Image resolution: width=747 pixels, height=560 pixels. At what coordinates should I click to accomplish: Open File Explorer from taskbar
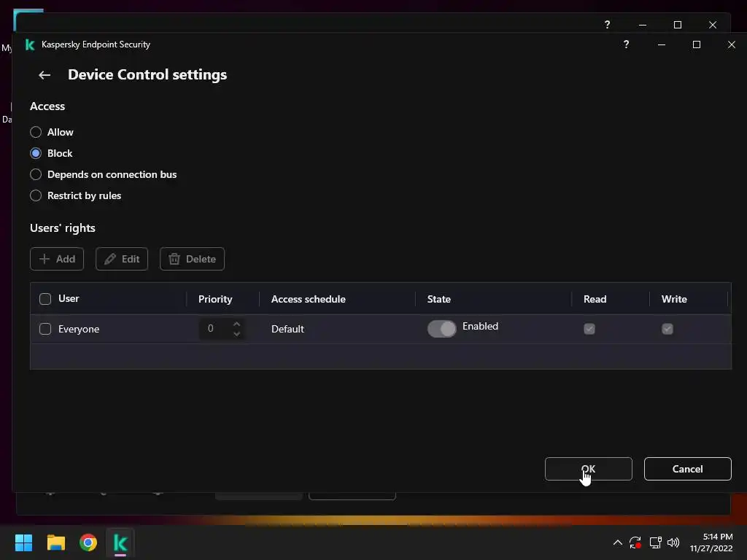tap(55, 542)
